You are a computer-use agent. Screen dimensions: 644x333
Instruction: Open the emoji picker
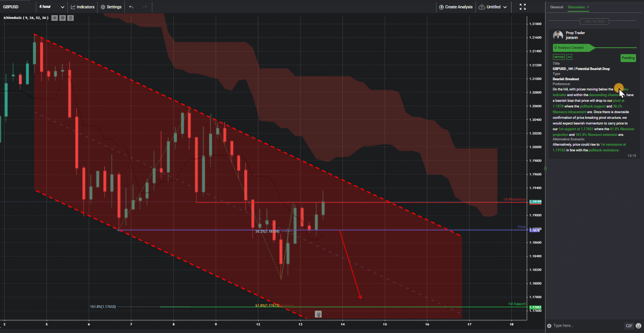tap(638, 326)
